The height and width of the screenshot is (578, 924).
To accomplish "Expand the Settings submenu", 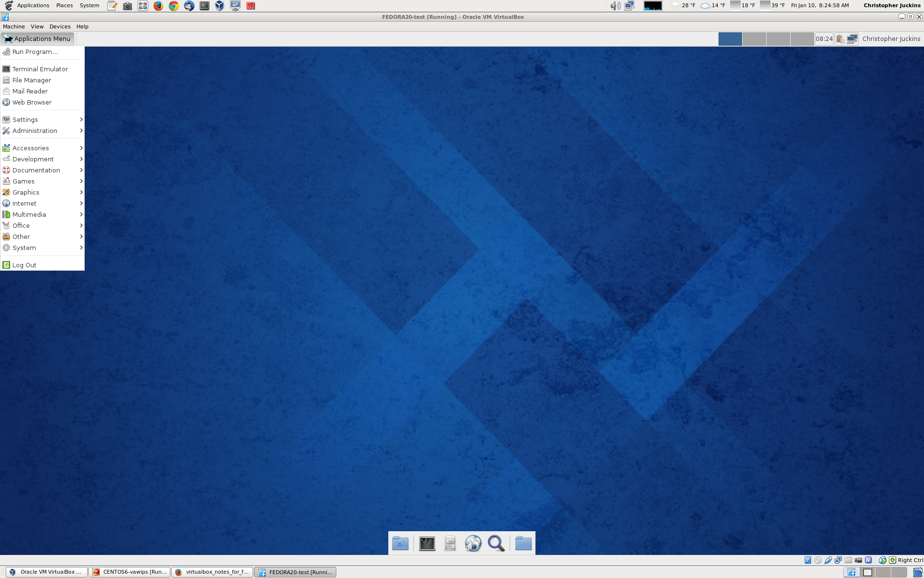I will pyautogui.click(x=42, y=119).
